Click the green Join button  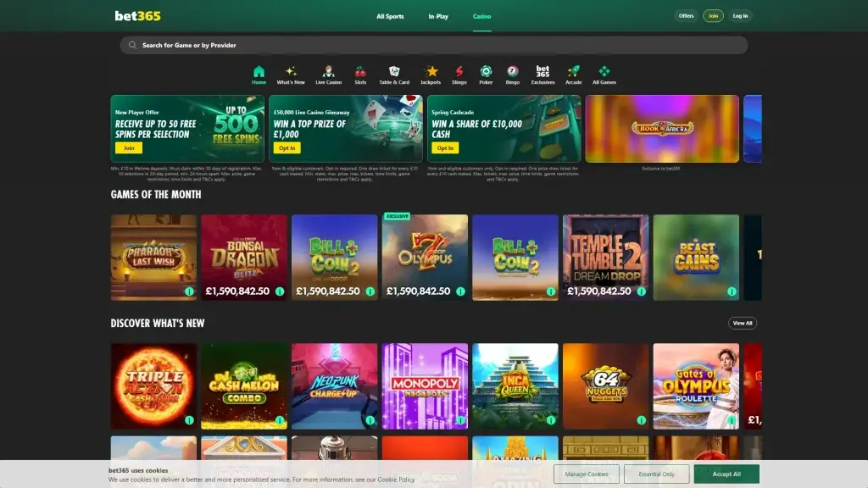pyautogui.click(x=713, y=15)
